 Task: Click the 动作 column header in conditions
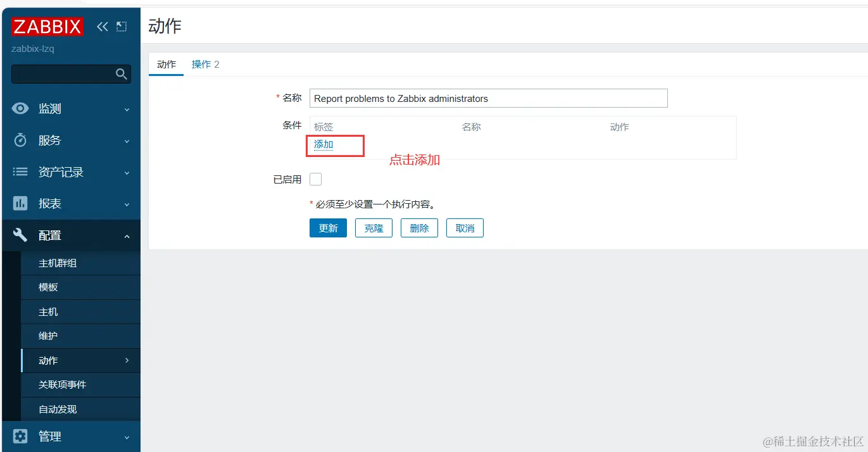[x=619, y=127]
